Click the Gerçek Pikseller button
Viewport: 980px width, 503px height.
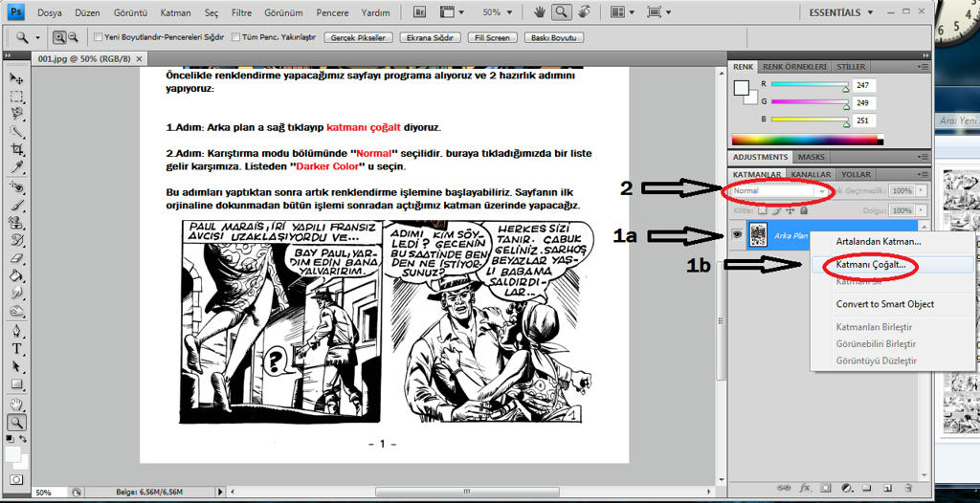[358, 37]
